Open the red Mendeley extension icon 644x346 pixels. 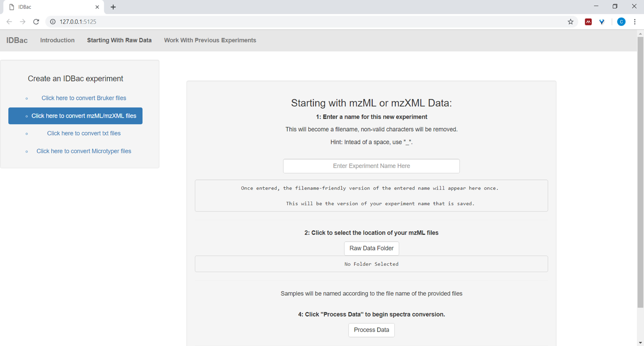click(x=588, y=22)
